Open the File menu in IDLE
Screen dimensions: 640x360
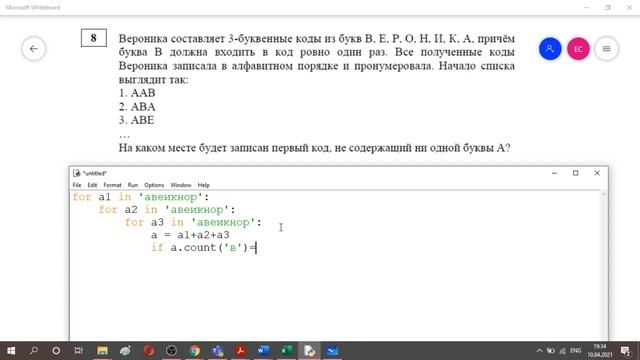click(77, 185)
